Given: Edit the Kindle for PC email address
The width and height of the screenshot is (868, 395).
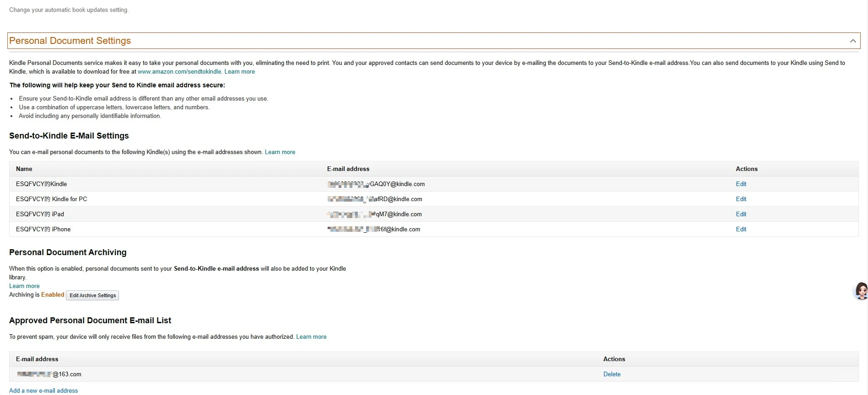Looking at the screenshot, I should (x=741, y=199).
